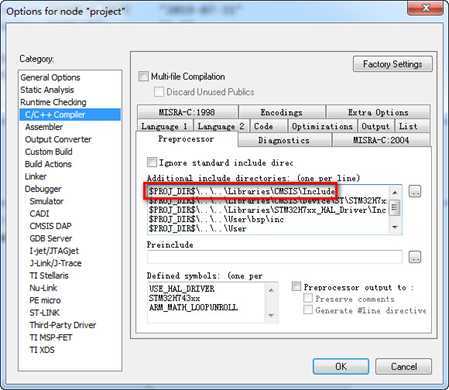Select Debugger category
The width and height of the screenshot is (449, 390).
click(43, 189)
